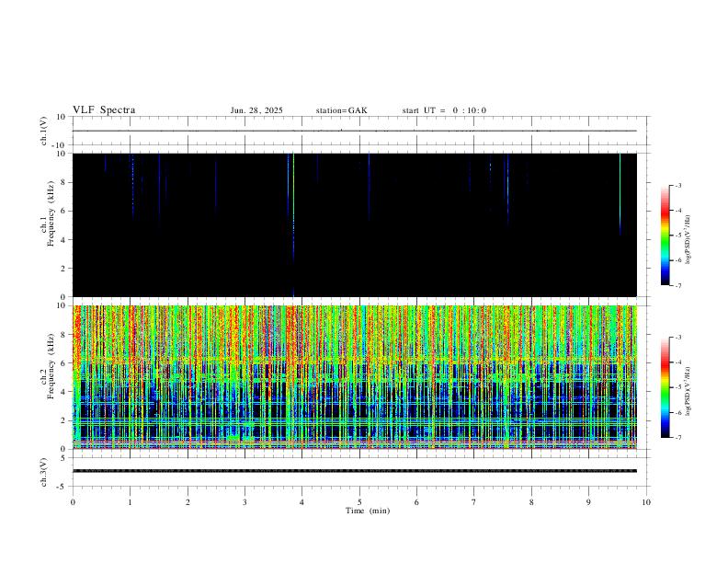Click the "station=GAK" header label
728x563 pixels.
(x=341, y=110)
